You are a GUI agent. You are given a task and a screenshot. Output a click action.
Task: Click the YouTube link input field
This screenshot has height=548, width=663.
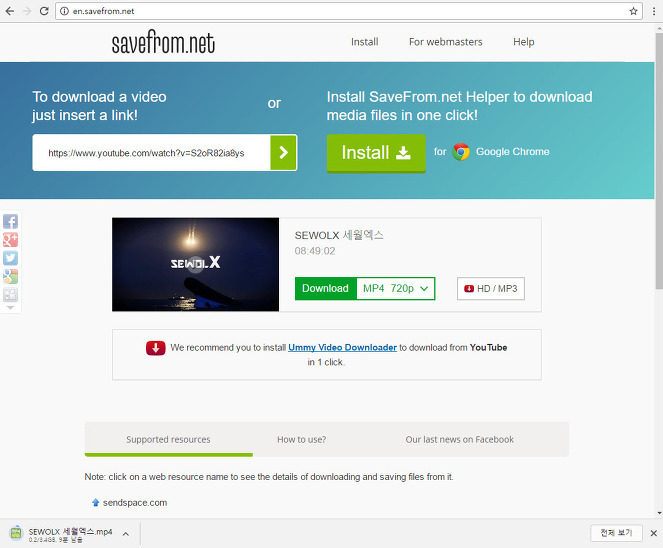(x=151, y=153)
